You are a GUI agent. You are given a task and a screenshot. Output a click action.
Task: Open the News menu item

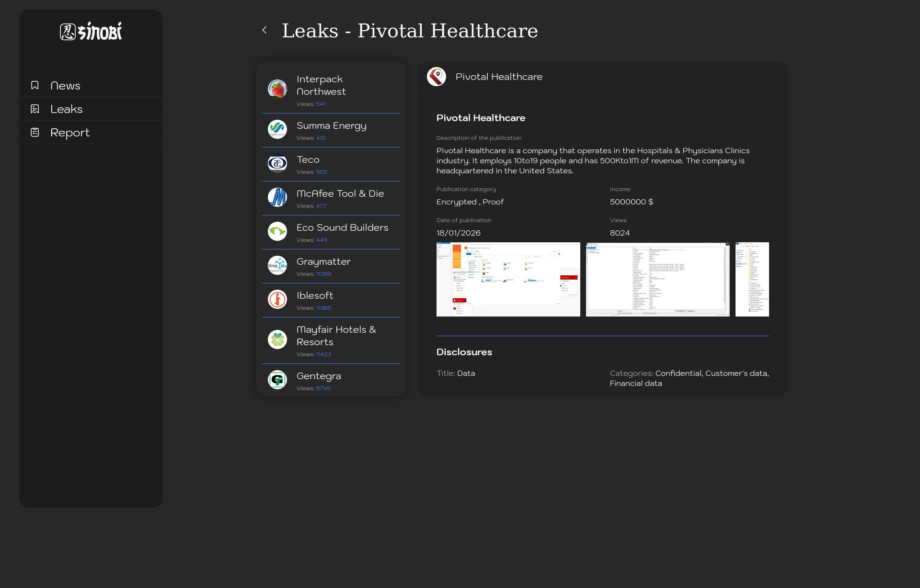[x=66, y=86]
